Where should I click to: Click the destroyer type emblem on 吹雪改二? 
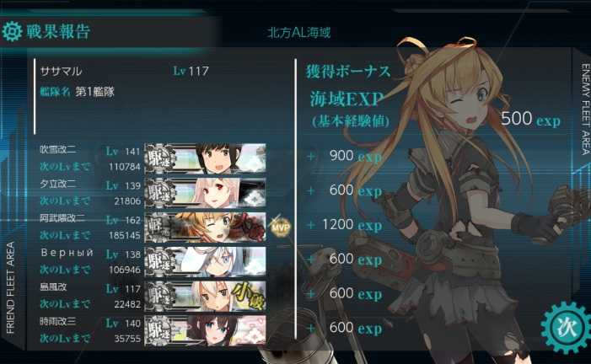(x=160, y=158)
